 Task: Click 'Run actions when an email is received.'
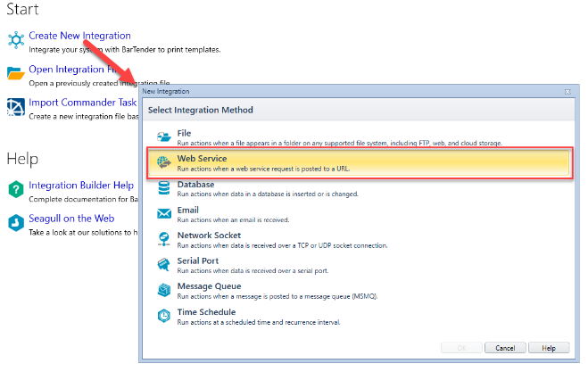tap(233, 219)
